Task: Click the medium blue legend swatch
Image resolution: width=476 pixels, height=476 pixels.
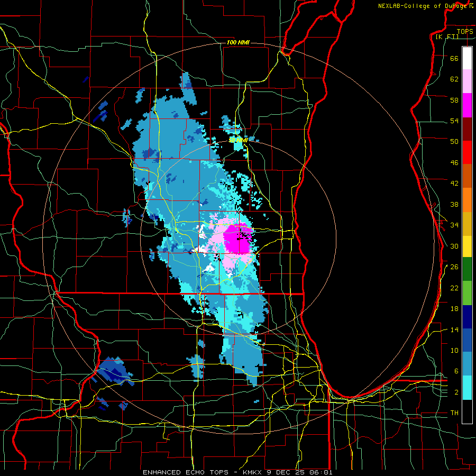Action: (467, 340)
